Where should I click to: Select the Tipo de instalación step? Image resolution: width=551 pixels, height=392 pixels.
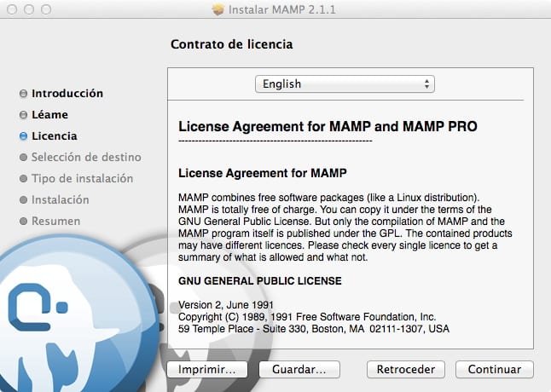(x=82, y=179)
